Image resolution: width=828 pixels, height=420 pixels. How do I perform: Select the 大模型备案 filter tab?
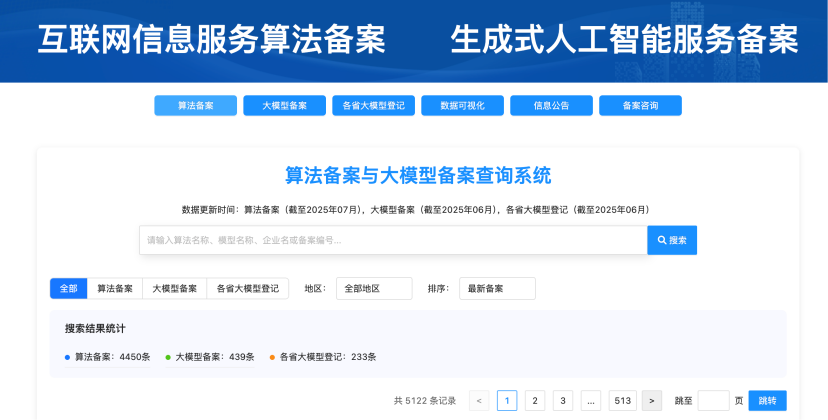click(x=175, y=289)
